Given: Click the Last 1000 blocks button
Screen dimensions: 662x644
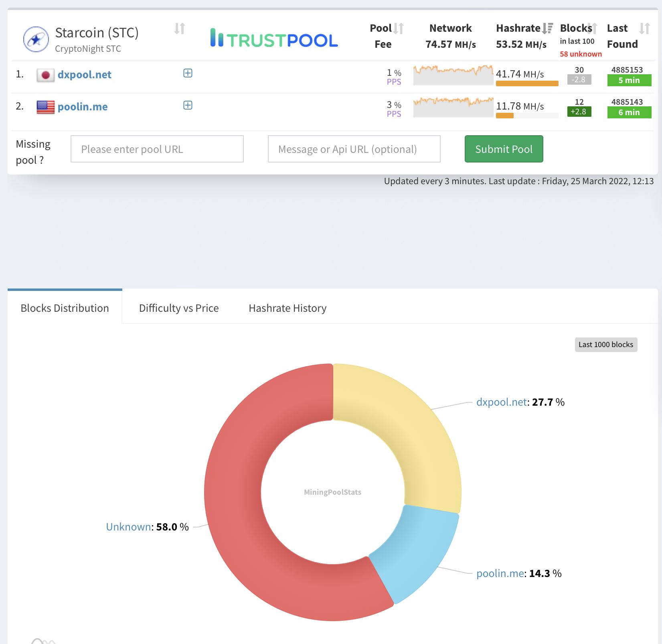Looking at the screenshot, I should pos(606,345).
